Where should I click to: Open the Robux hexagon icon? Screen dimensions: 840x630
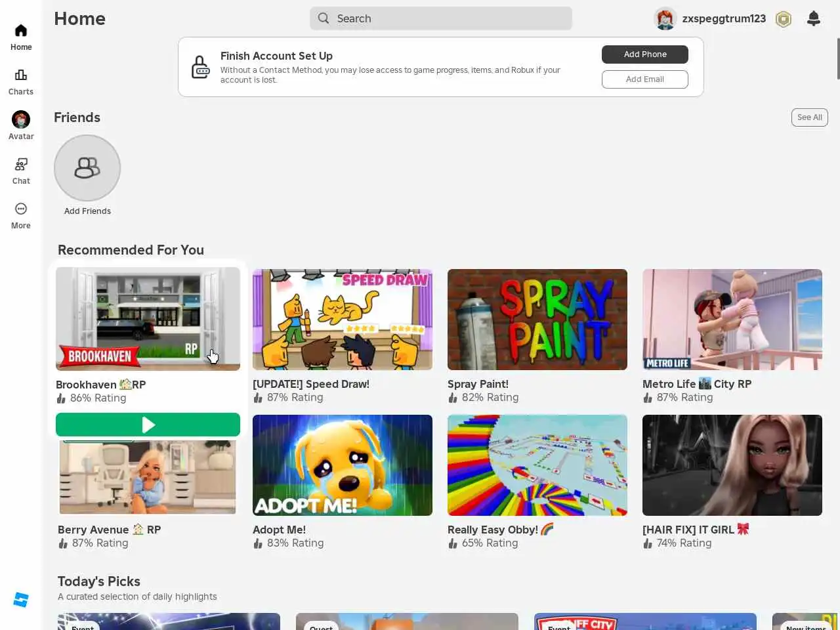coord(783,19)
